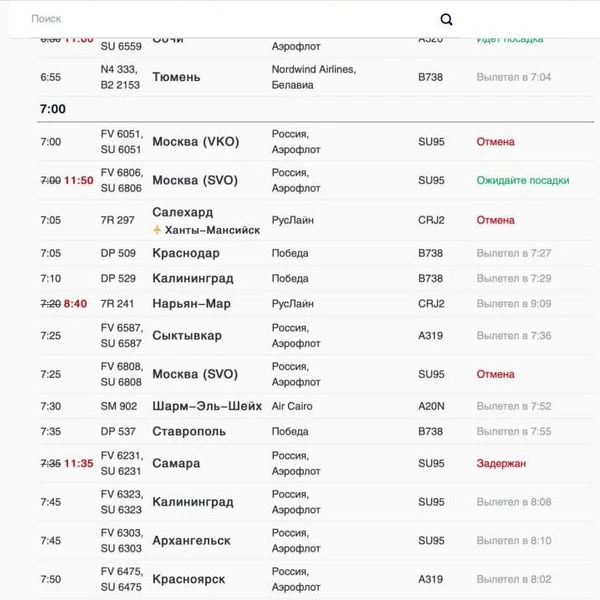600x600 pixels.
Task: Select the Архангельск FV 6303 flight
Action: click(315, 541)
